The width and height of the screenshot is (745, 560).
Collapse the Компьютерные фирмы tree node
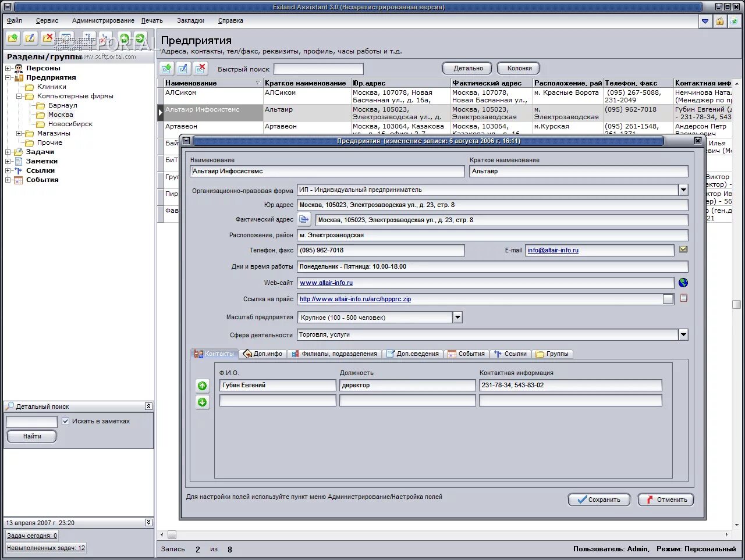pos(19,96)
